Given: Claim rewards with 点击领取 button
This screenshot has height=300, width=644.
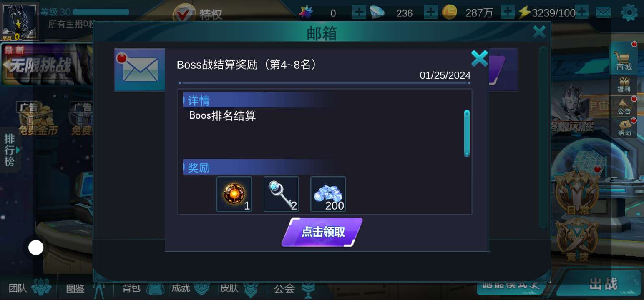Looking at the screenshot, I should 322,232.
